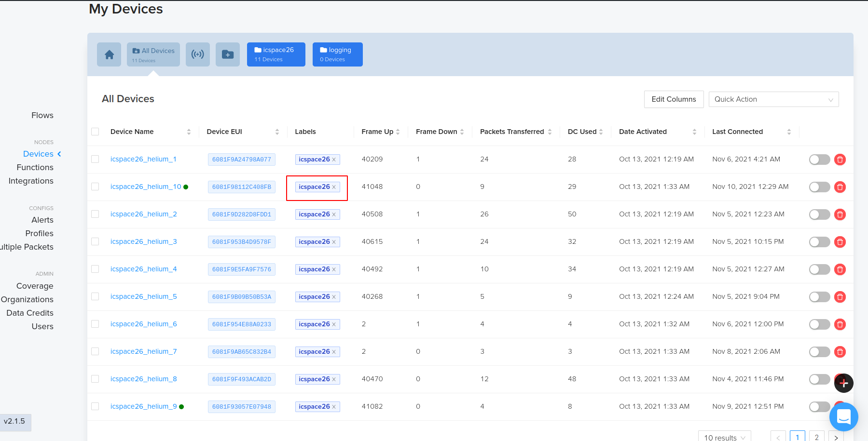Open Data Credits in the sidebar
The height and width of the screenshot is (441, 868).
click(30, 313)
